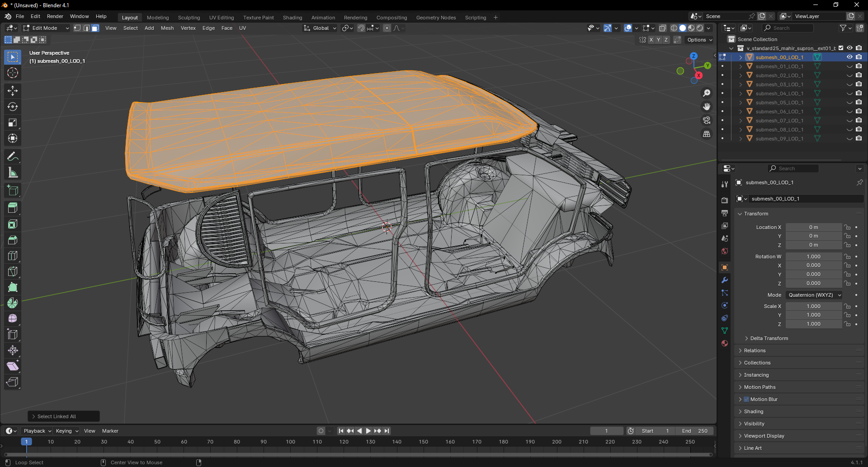868x467 pixels.
Task: Hide submesh_00_LOD_1 with its eye icon
Action: 849,57
